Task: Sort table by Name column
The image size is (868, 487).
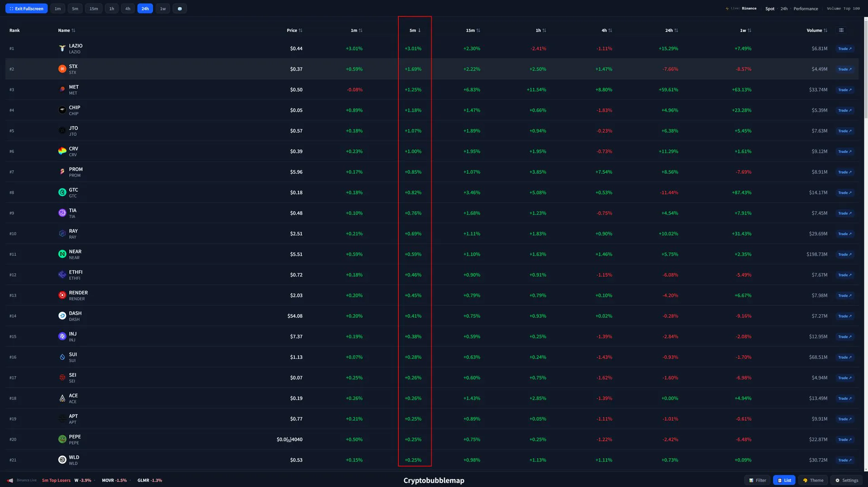Action: tap(66, 30)
